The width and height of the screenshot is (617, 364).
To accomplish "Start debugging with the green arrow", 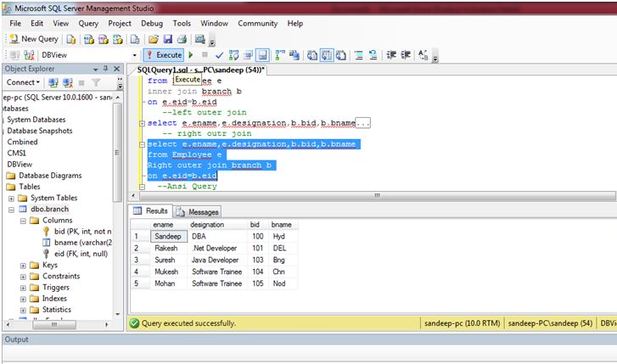I will 191,55.
